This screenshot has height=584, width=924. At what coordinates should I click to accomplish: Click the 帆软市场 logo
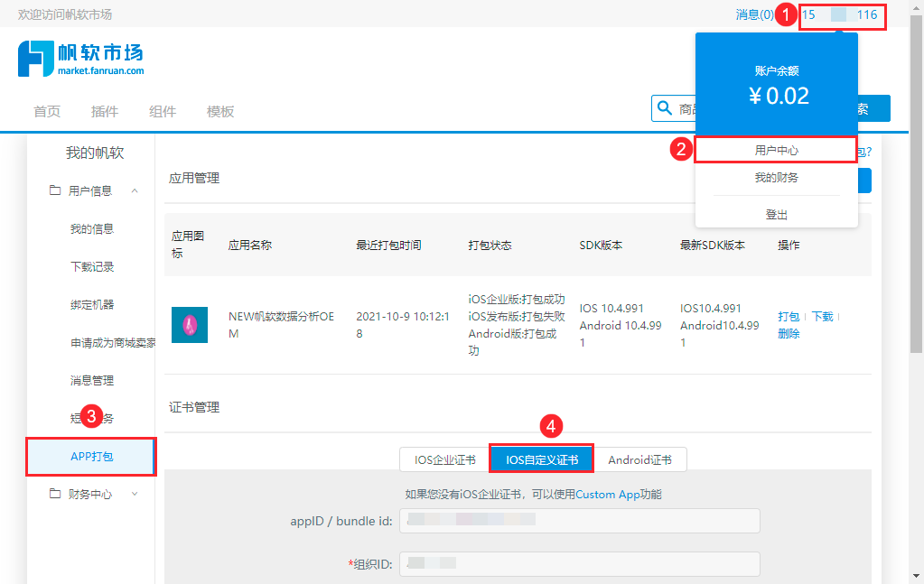click(x=80, y=59)
